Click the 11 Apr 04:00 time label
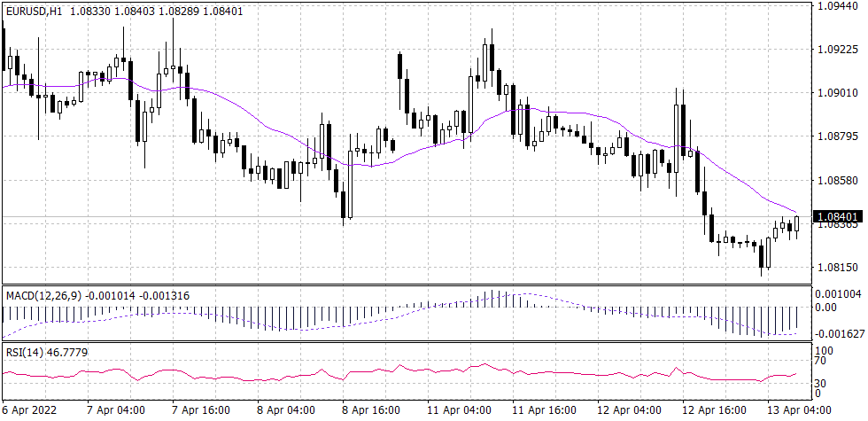Screen dimensions: 868x421 459,410
